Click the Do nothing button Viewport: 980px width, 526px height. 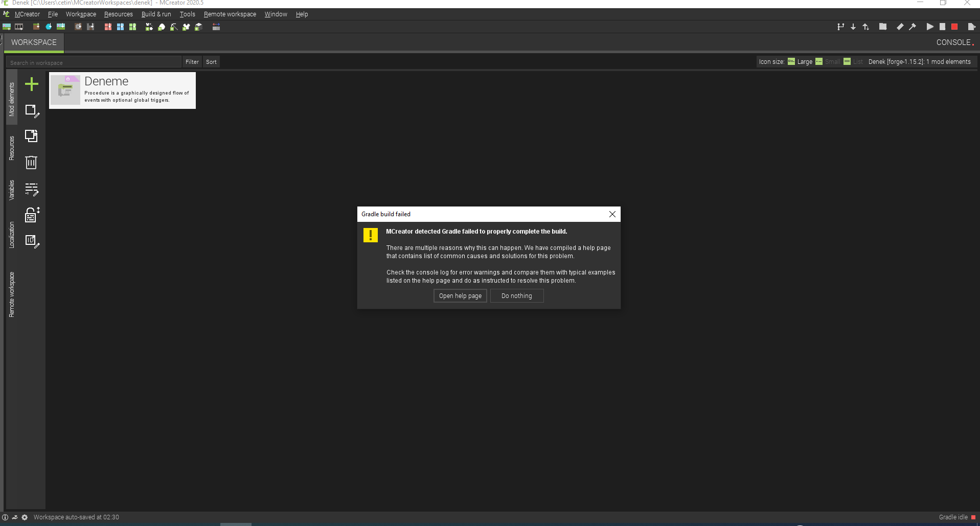tap(517, 296)
